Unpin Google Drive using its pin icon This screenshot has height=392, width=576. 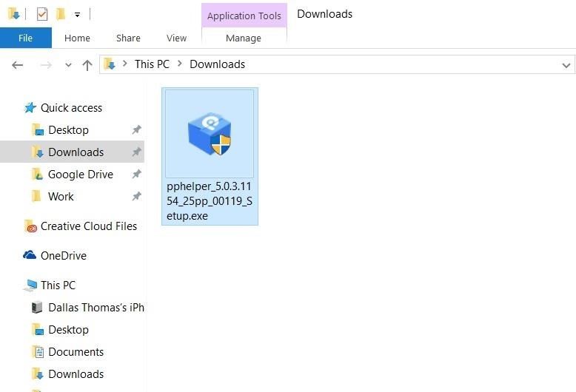tap(136, 175)
